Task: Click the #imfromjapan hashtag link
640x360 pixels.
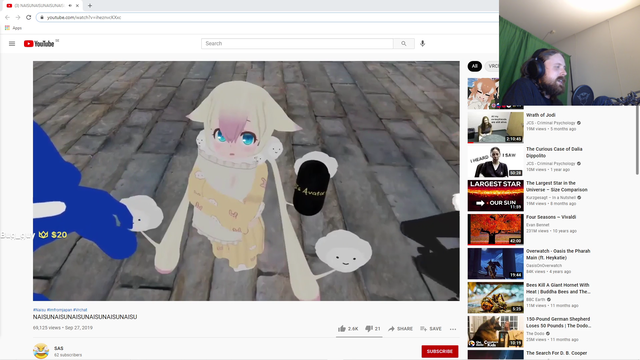Action: pyautogui.click(x=59, y=310)
